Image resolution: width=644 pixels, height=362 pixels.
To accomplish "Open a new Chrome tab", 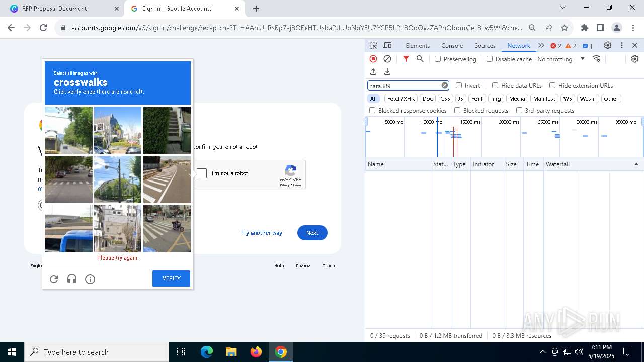I will click(256, 9).
